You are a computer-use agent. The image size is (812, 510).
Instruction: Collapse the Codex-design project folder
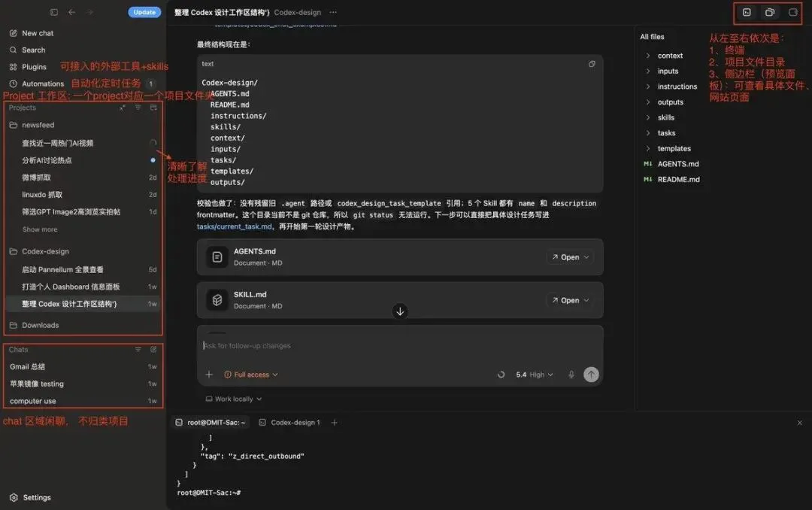[39, 251]
